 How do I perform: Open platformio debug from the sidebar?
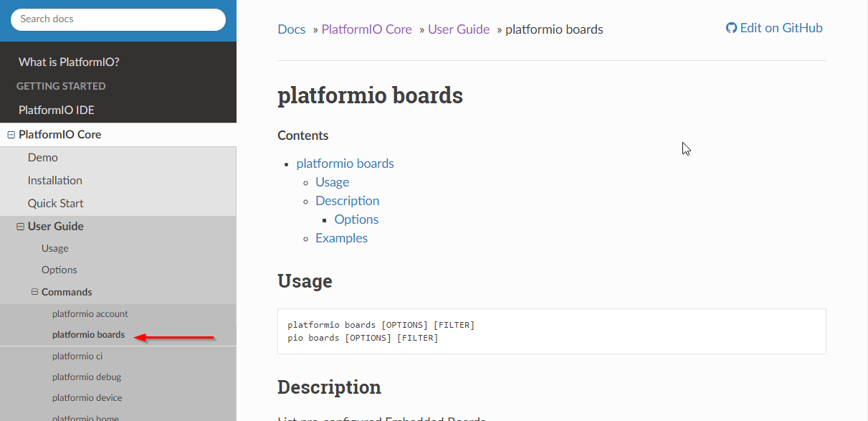point(87,377)
